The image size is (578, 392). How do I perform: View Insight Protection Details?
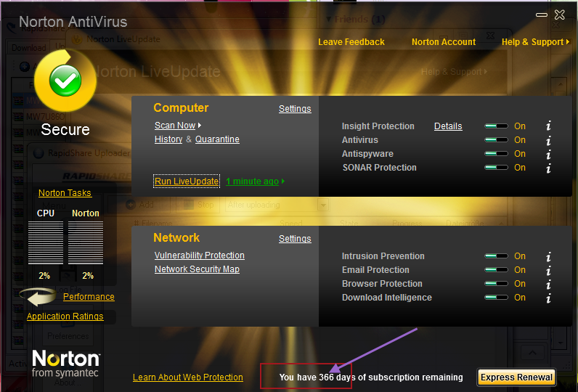448,126
